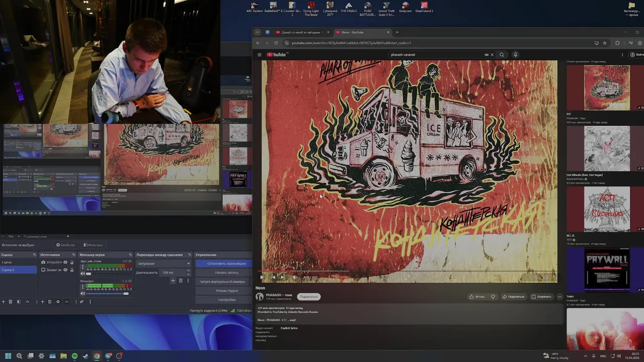Select 'Сцена' in the scenes list

[19, 262]
